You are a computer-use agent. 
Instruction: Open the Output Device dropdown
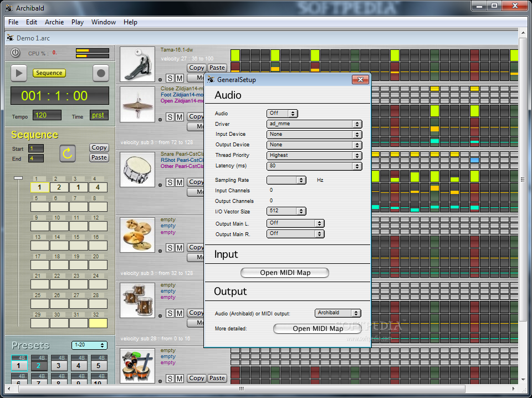click(x=314, y=145)
